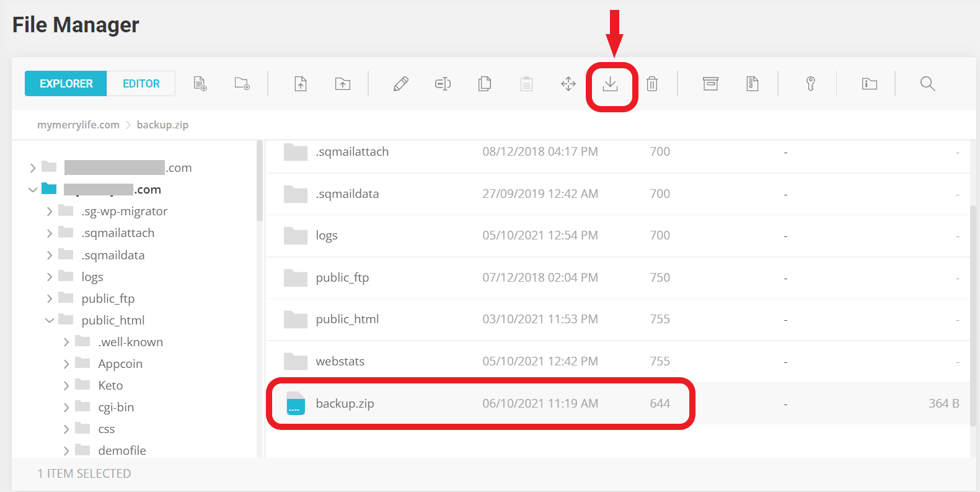980x492 pixels.
Task: Switch to the EXPLORER tab
Action: point(66,84)
